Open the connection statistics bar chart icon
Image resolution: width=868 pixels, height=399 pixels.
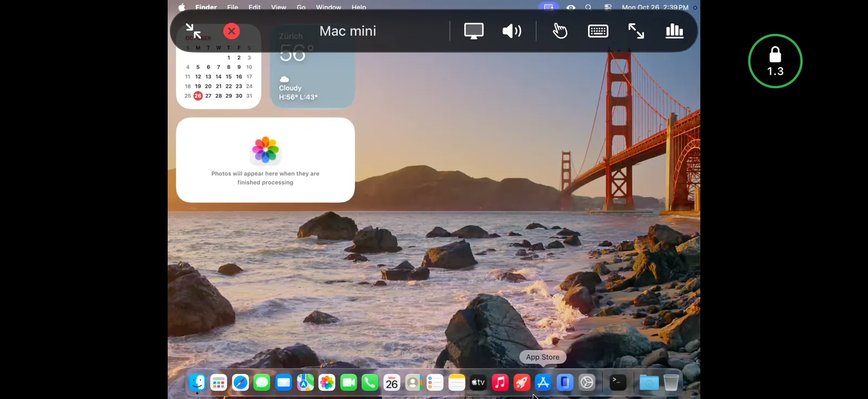tap(674, 31)
